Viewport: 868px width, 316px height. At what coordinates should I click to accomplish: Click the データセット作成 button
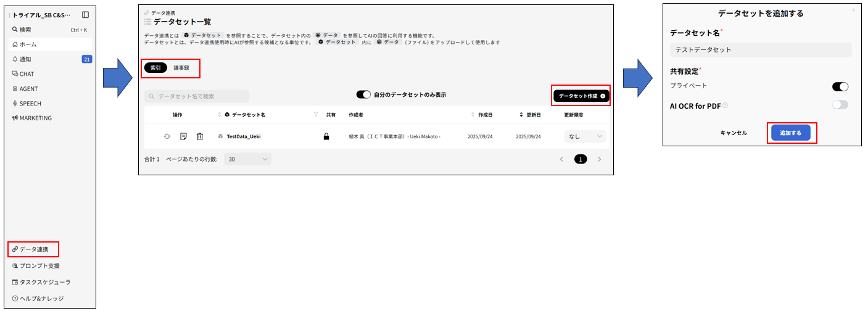[581, 96]
